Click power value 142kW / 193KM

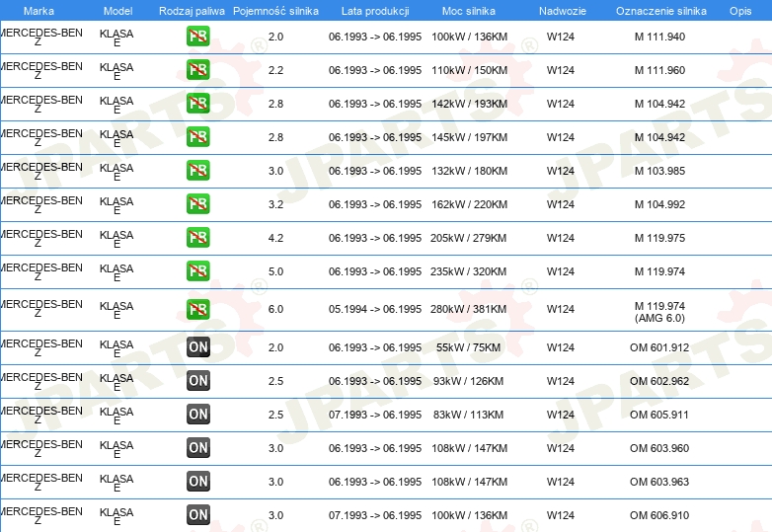click(x=469, y=104)
